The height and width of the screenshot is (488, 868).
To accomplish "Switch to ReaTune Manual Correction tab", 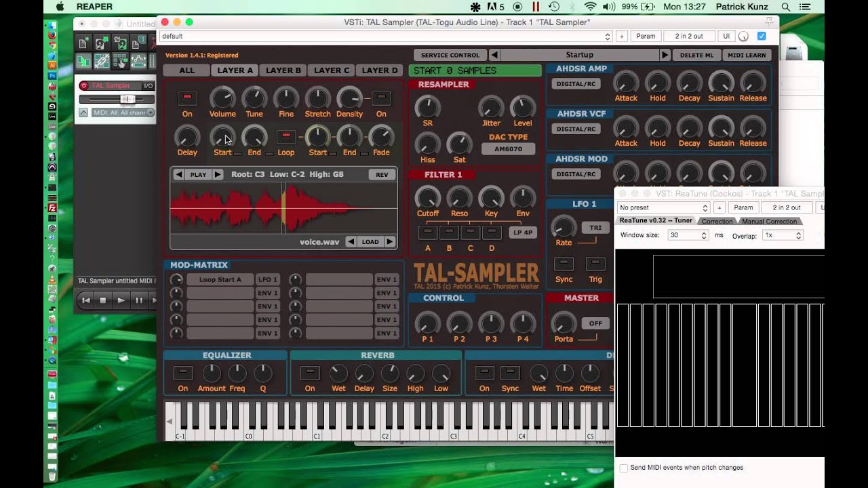I will tap(769, 221).
